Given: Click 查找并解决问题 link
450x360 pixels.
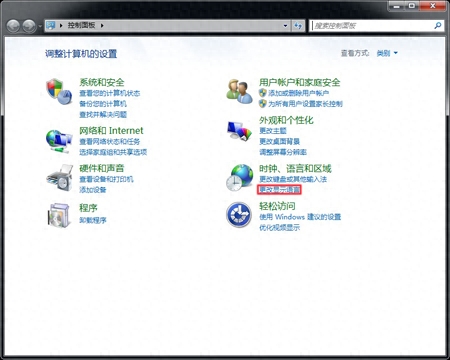Looking at the screenshot, I should (x=103, y=115).
